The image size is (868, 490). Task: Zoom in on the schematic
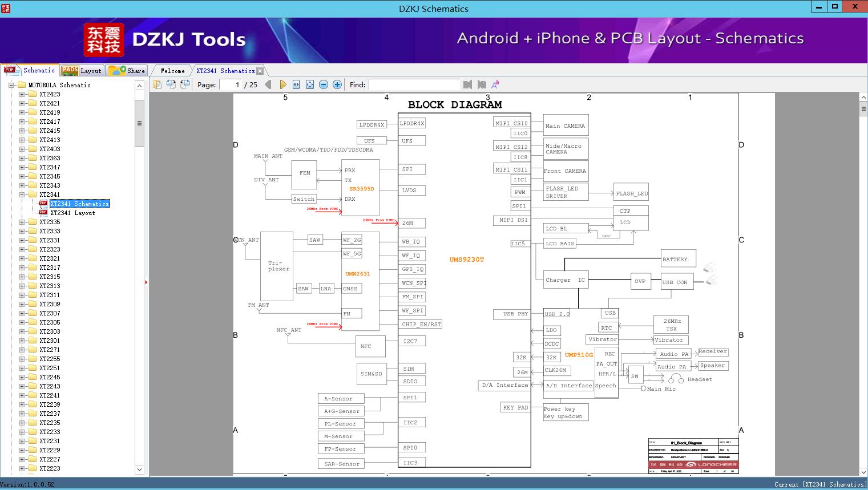(x=337, y=84)
